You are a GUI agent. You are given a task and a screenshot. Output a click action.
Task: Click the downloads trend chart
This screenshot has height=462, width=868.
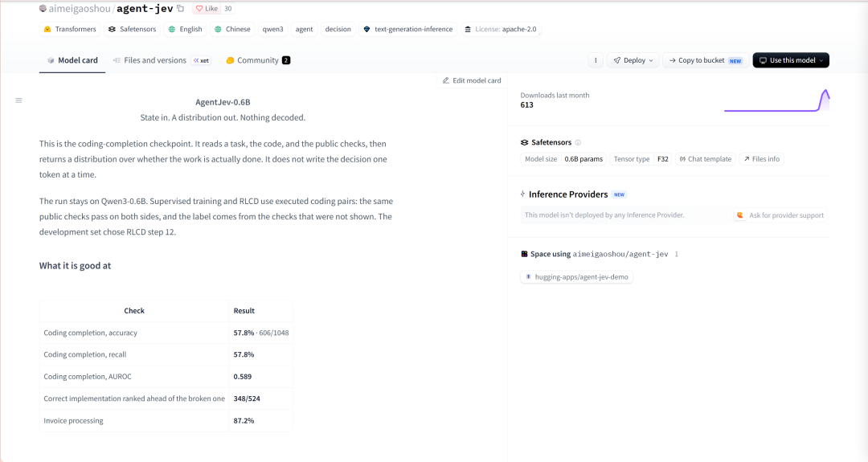(776, 100)
